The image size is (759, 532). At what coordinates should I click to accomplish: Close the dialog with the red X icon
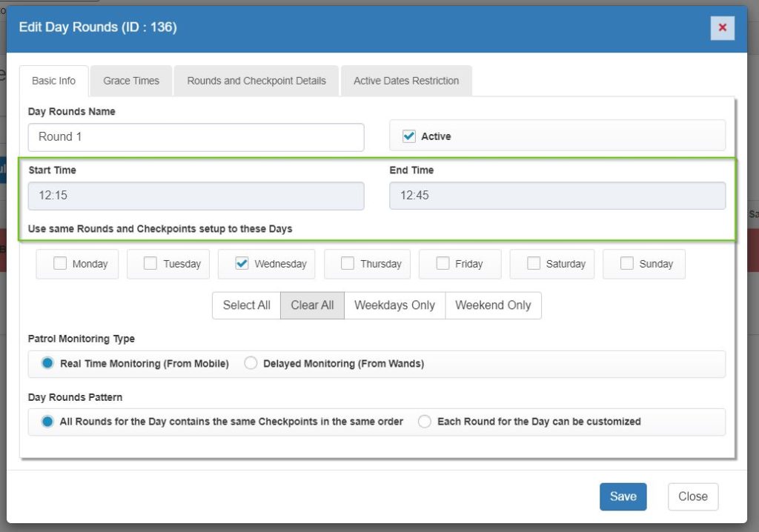tap(722, 28)
